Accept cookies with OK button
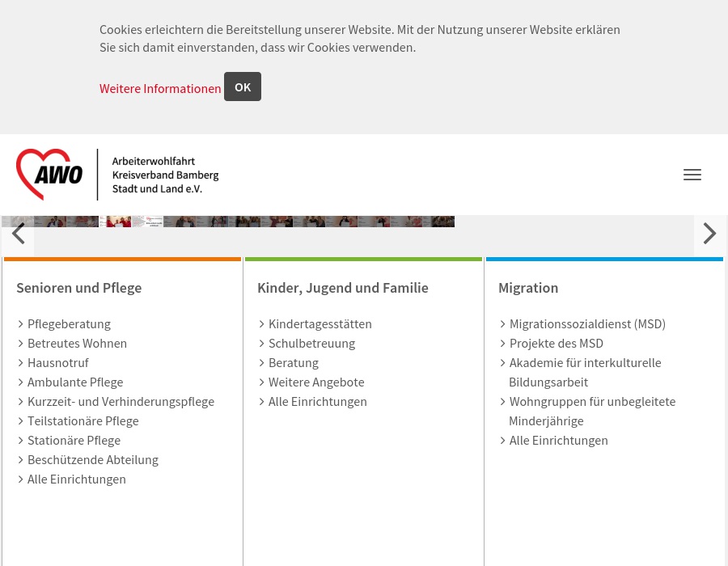 coord(243,87)
